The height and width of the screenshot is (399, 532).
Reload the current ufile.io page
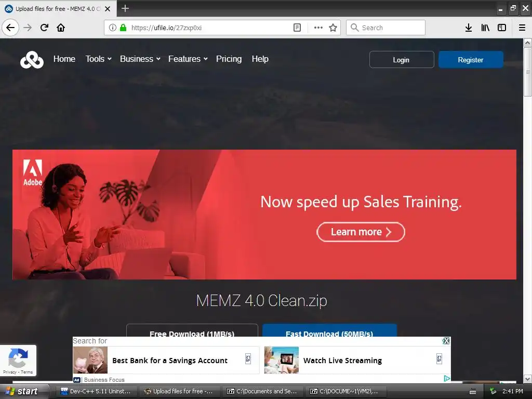coord(44,28)
